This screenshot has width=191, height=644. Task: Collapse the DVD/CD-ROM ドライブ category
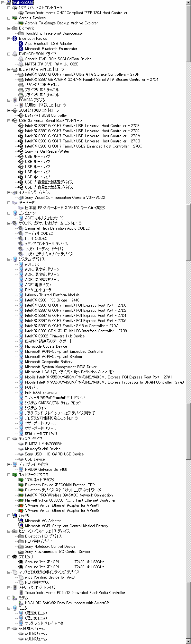[9, 54]
